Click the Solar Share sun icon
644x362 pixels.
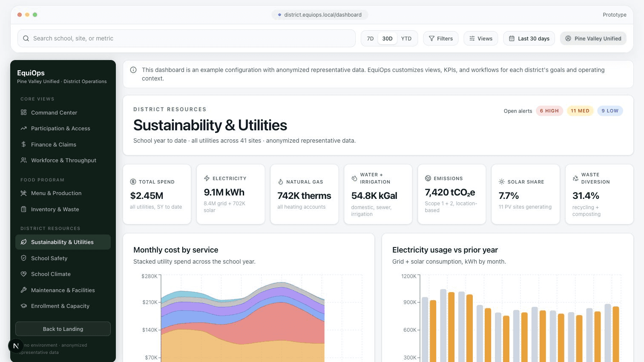point(501,182)
